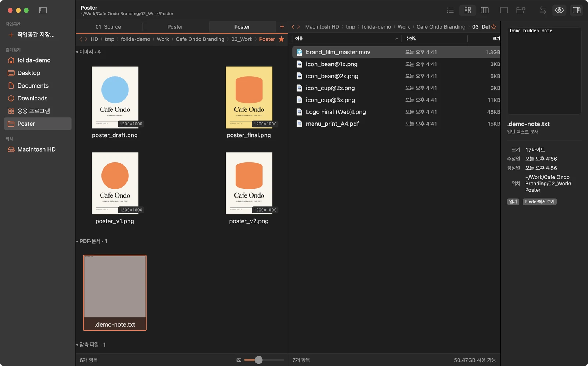Select the Poster favorite in the sidebar

coord(37,124)
